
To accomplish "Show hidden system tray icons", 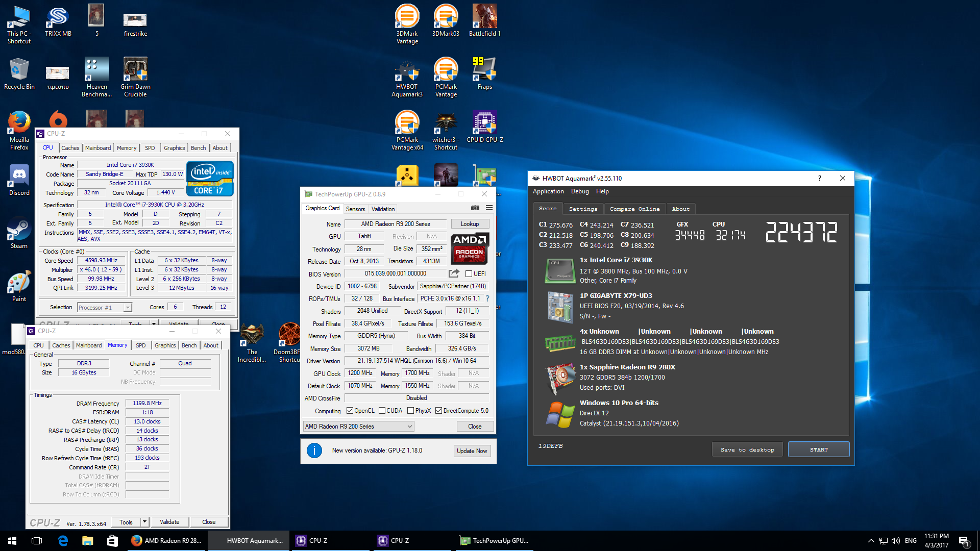I will (871, 541).
